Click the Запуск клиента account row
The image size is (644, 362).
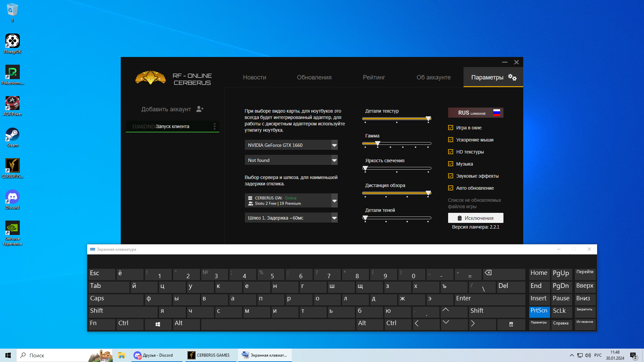(x=172, y=126)
